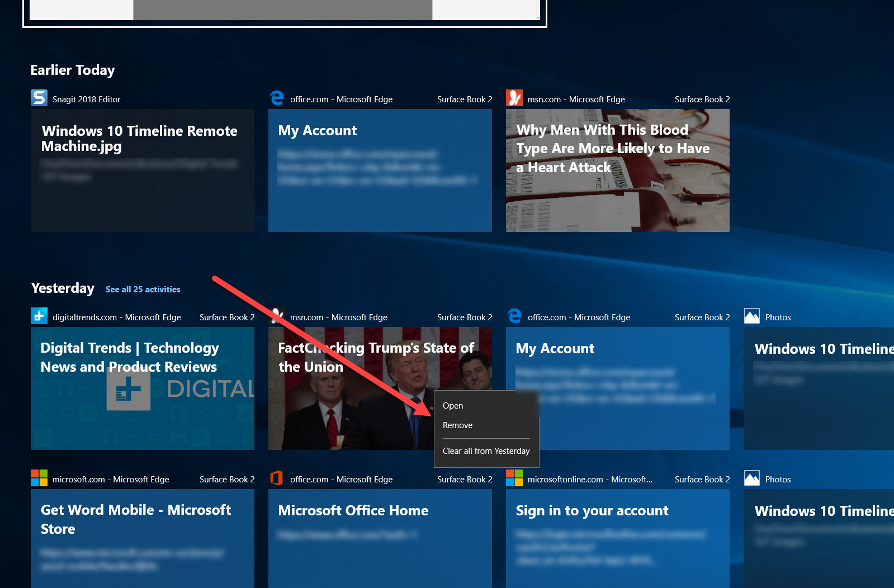This screenshot has height=588, width=894.
Task: Click the Yesterday heading
Action: click(63, 288)
